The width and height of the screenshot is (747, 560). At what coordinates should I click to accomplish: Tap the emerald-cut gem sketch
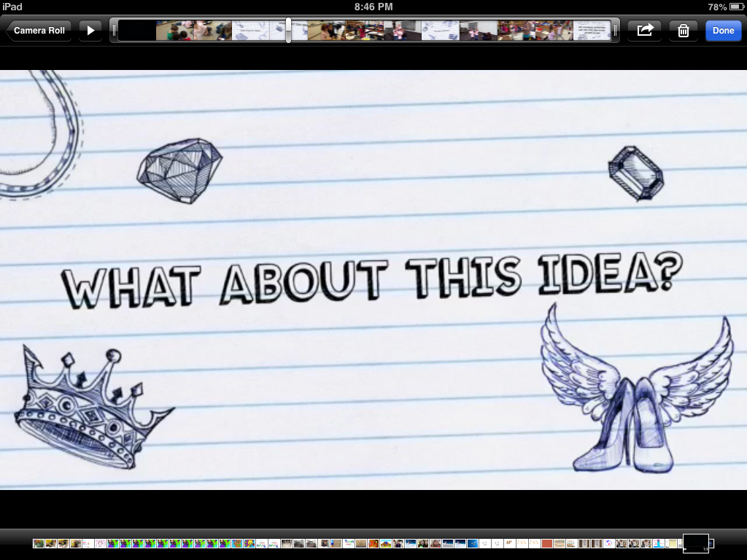click(x=636, y=173)
